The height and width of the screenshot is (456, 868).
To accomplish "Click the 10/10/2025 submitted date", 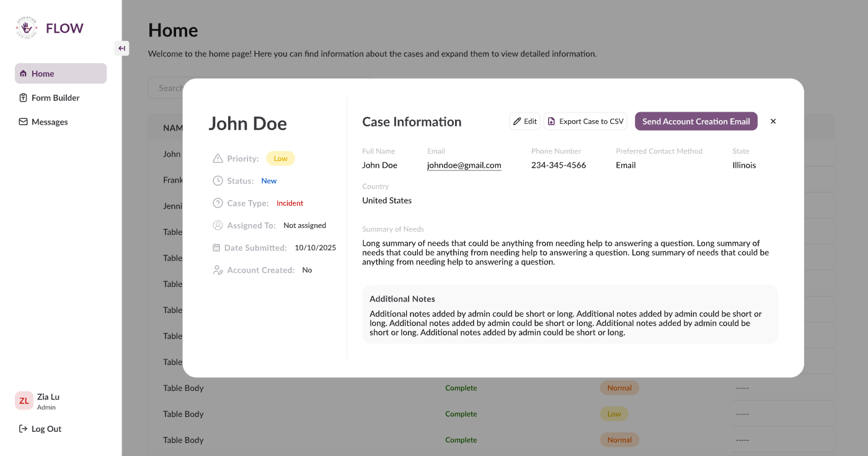I will pos(316,248).
